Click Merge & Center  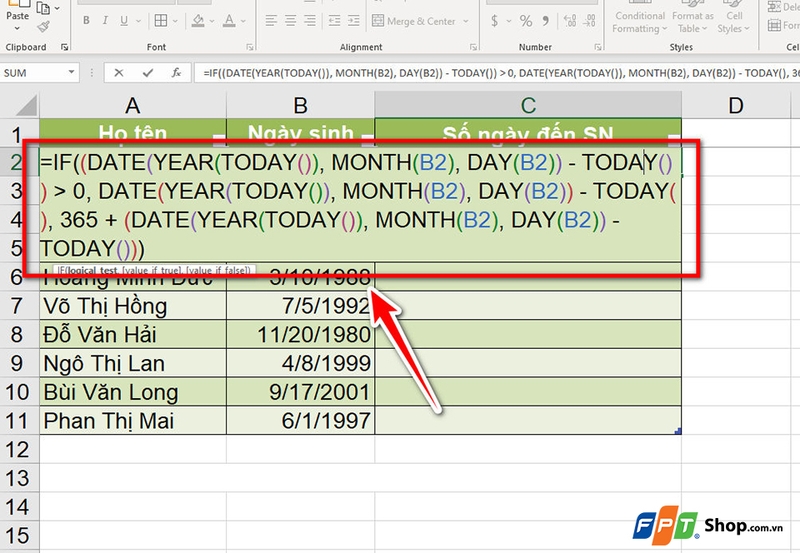pyautogui.click(x=414, y=21)
